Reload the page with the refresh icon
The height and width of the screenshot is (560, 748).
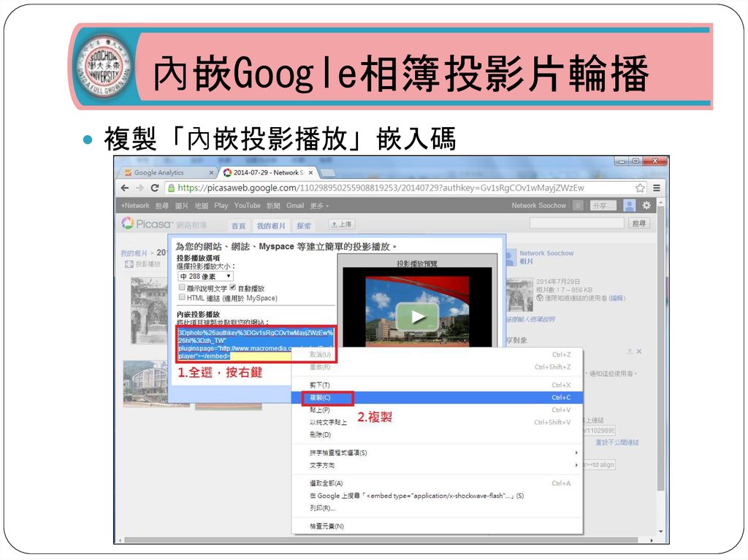[x=155, y=188]
